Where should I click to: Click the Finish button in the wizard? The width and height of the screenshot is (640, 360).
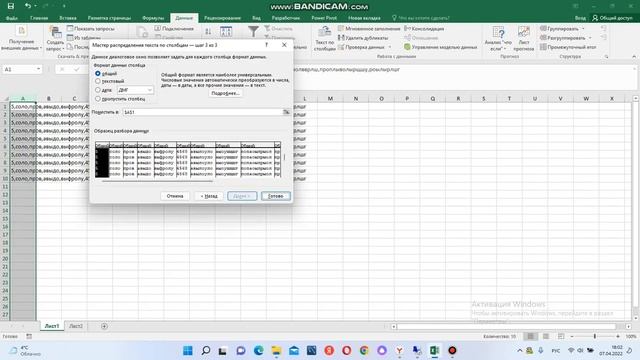pyautogui.click(x=276, y=196)
